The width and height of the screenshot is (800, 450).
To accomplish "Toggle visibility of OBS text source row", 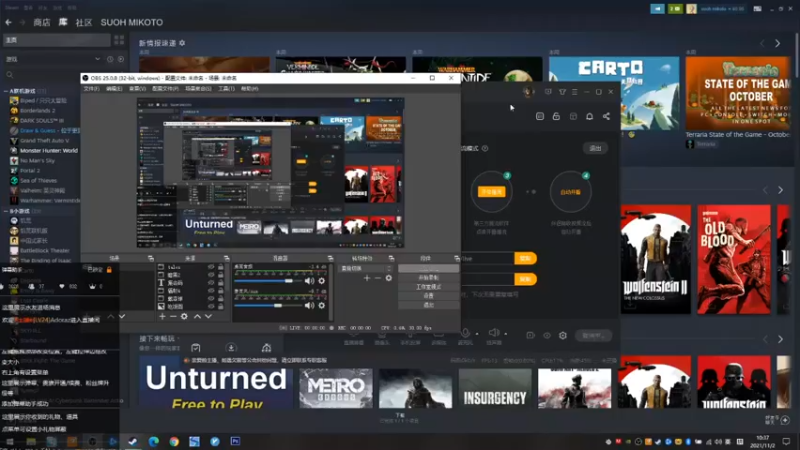I will tap(211, 283).
